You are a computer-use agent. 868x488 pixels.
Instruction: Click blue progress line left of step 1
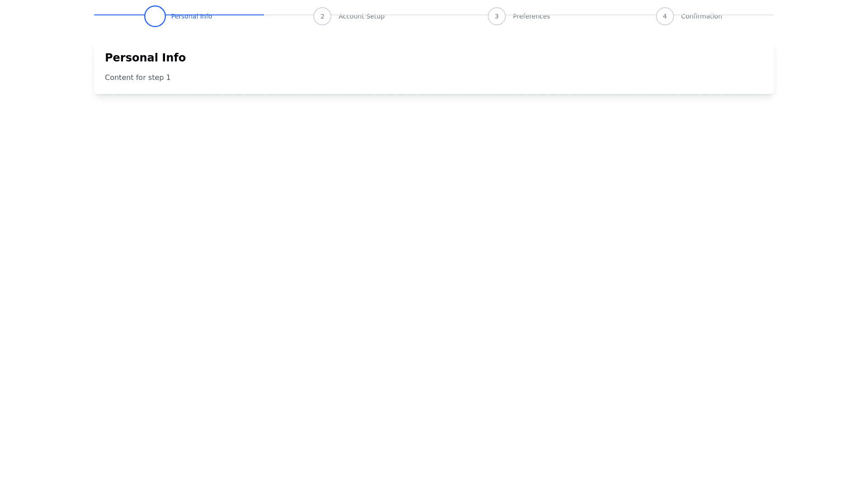click(x=118, y=15)
